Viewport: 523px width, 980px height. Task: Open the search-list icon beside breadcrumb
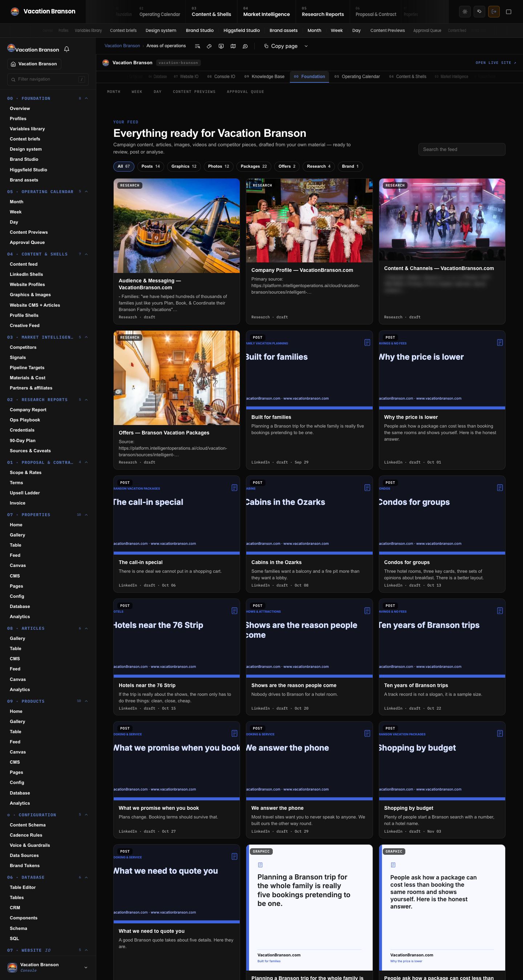point(198,46)
